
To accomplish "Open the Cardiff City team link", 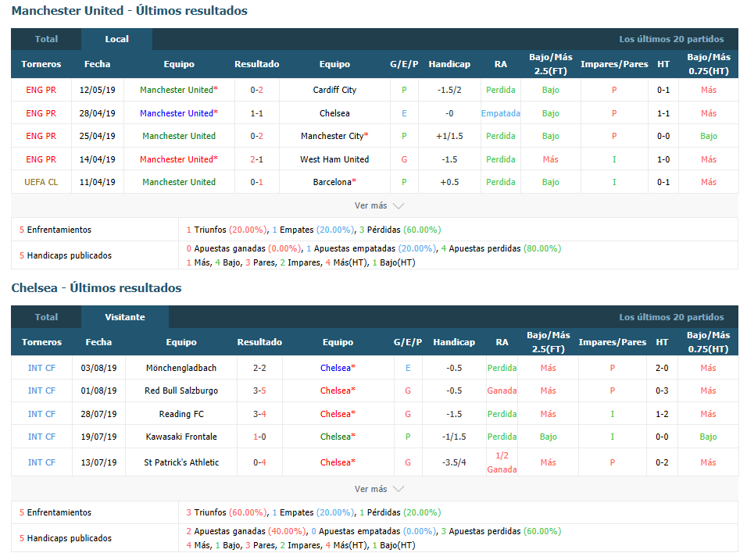I will pos(334,90).
